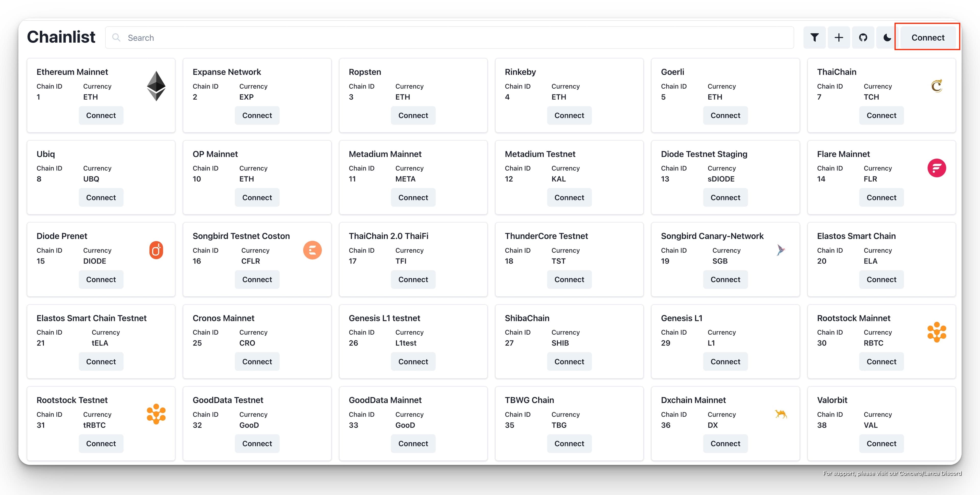Open the GitHub repository icon
This screenshot has height=495, width=980.
pyautogui.click(x=863, y=37)
